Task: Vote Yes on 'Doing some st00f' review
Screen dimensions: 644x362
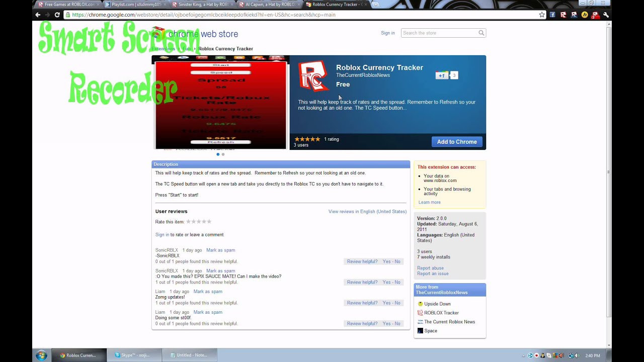Action: pyautogui.click(x=386, y=324)
